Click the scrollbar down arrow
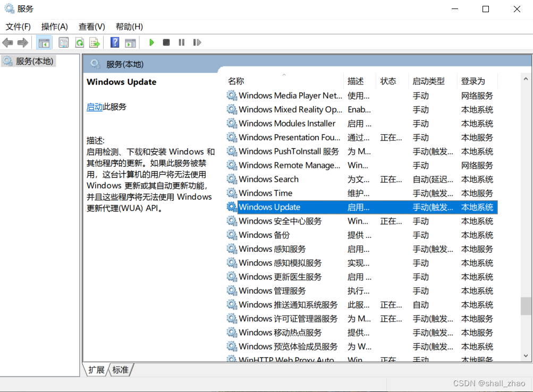The image size is (533, 392). [x=526, y=356]
